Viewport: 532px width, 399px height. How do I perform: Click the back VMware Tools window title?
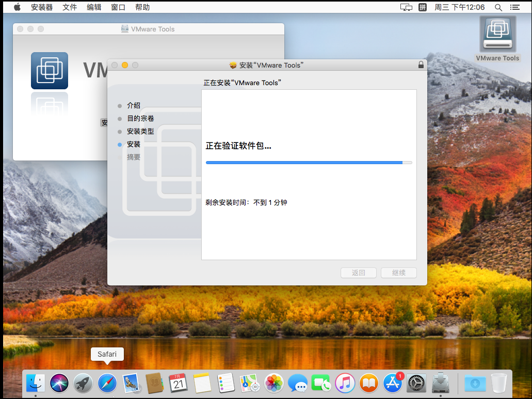pyautogui.click(x=153, y=29)
